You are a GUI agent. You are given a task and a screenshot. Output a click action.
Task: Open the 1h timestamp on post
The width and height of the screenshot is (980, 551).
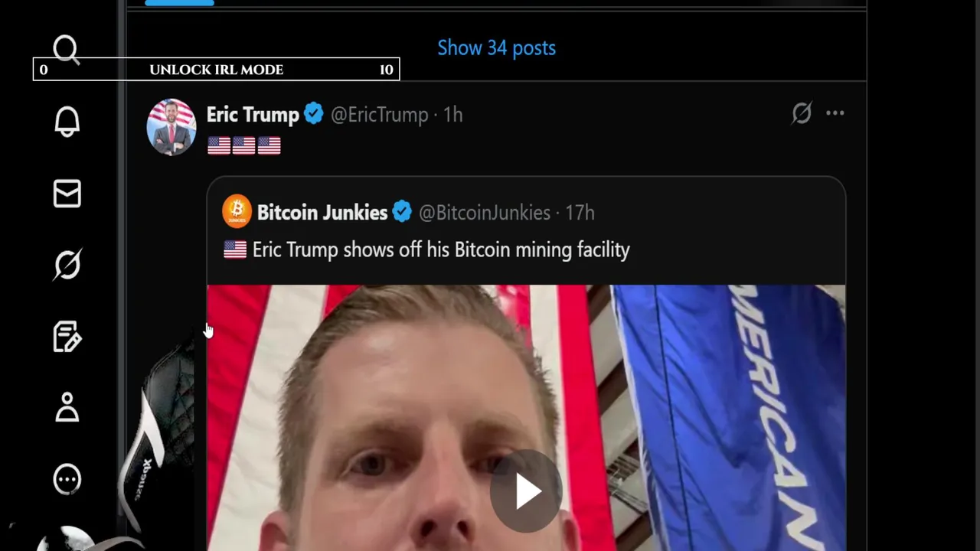453,115
